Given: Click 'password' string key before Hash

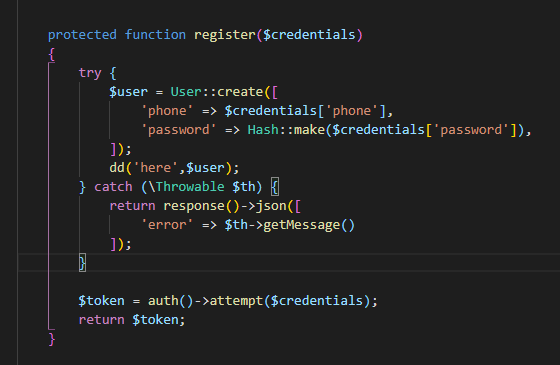Looking at the screenshot, I should [x=178, y=130].
